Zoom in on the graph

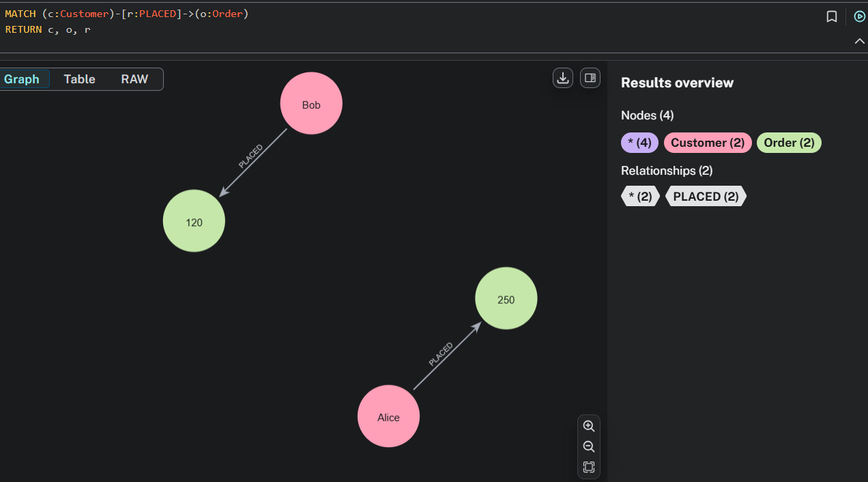589,426
